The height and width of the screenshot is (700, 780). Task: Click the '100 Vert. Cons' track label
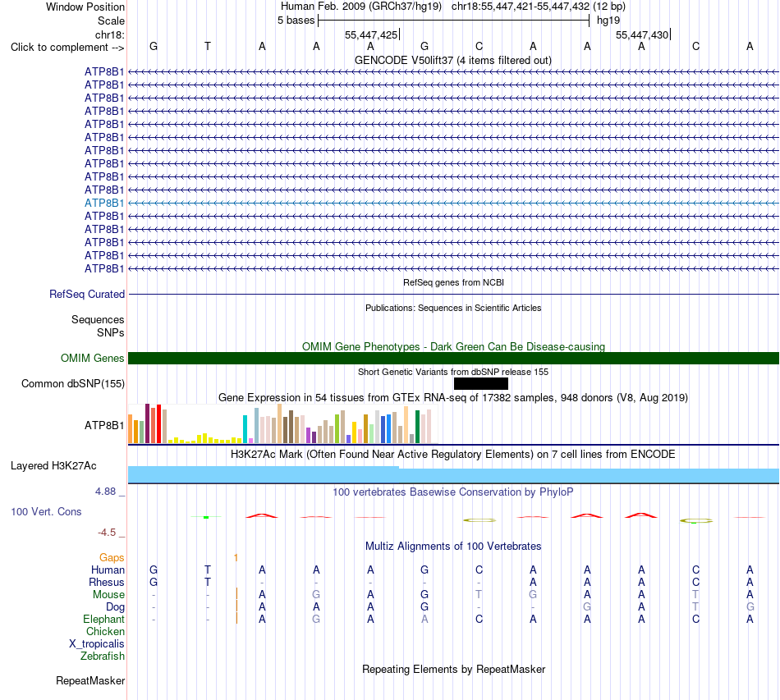pos(46,511)
